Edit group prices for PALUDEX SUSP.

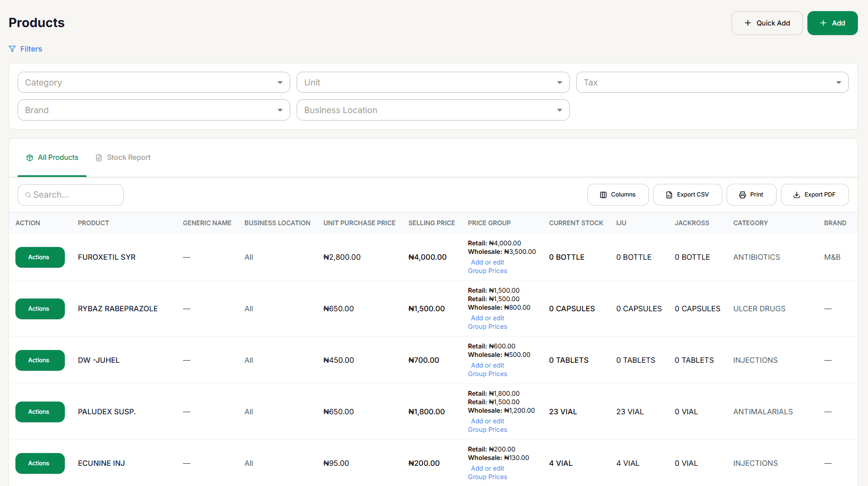[x=487, y=425]
